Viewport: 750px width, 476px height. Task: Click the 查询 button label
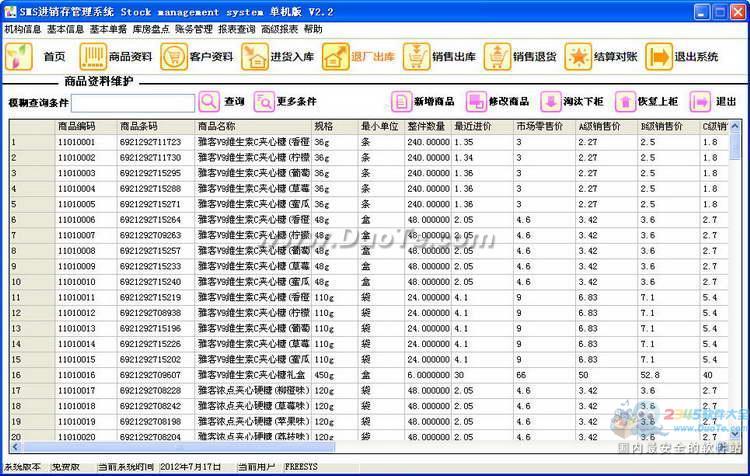tap(234, 101)
